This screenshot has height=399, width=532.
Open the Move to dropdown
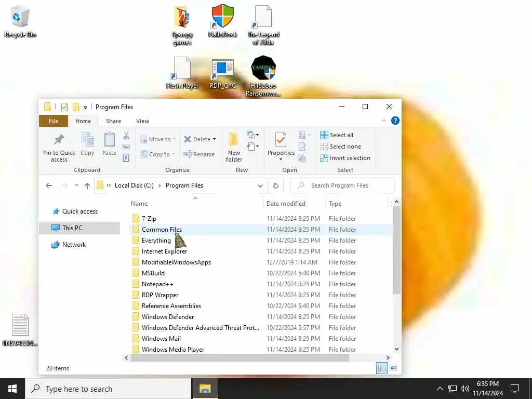(158, 139)
